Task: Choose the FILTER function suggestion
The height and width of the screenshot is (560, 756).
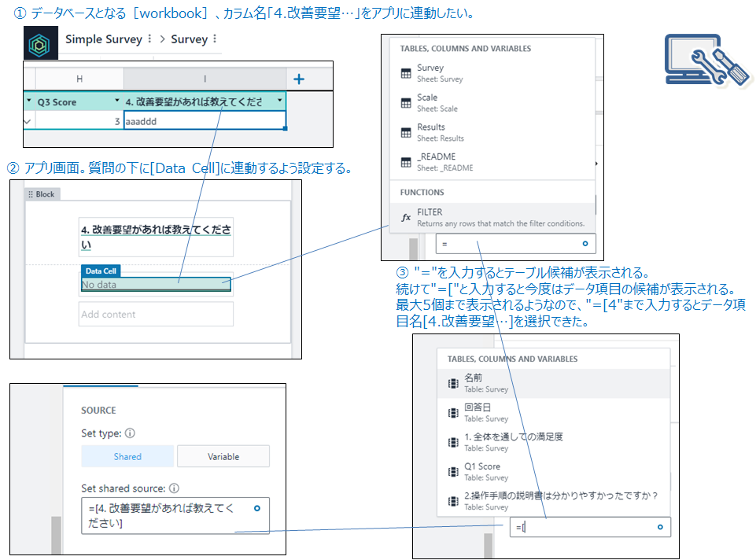Action: pyautogui.click(x=492, y=218)
